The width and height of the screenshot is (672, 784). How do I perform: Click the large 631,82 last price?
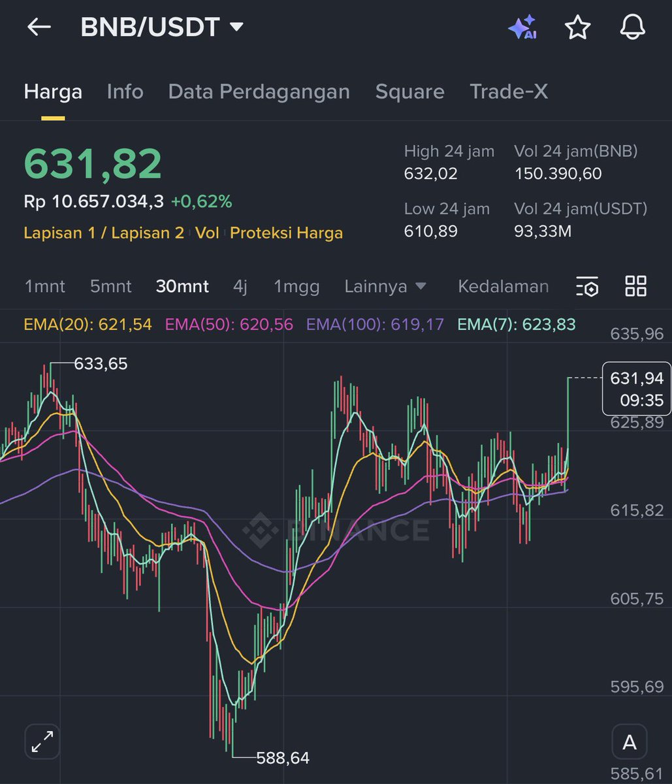[93, 163]
